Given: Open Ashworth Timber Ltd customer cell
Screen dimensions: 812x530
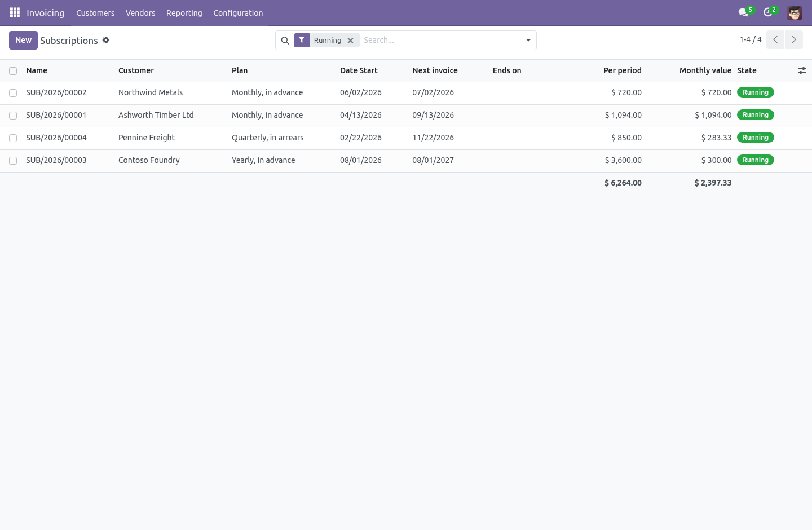Looking at the screenshot, I should [x=156, y=115].
